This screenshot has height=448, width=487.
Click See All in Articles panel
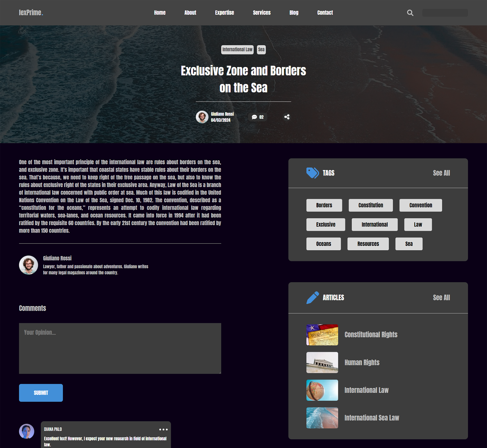pos(441,297)
